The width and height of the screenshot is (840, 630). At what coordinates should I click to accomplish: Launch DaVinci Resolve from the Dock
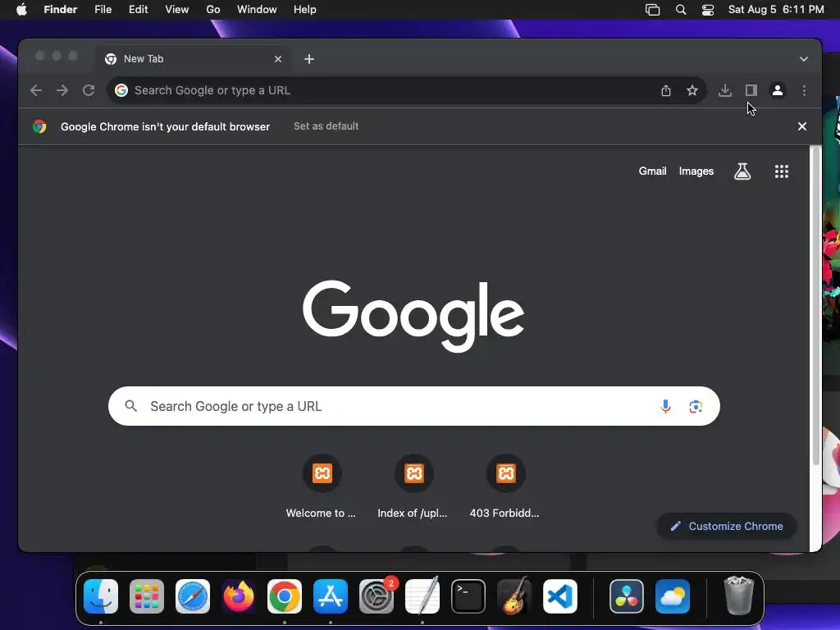[626, 596]
